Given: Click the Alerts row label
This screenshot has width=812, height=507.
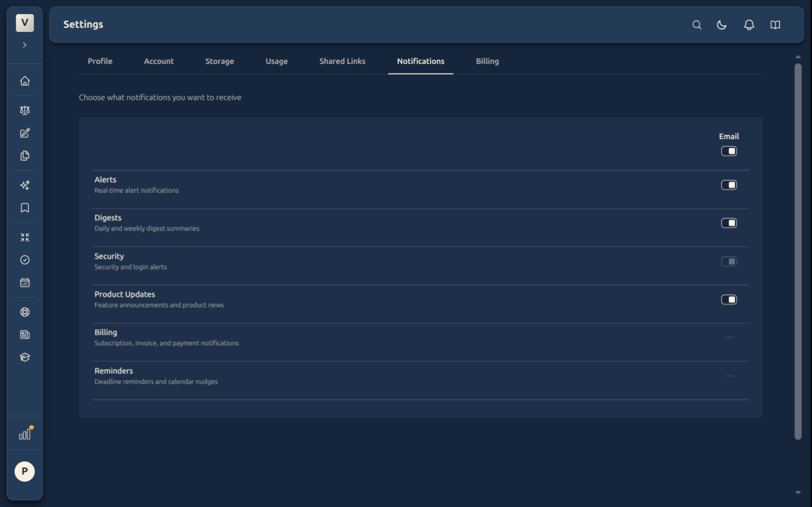Looking at the screenshot, I should tap(105, 180).
